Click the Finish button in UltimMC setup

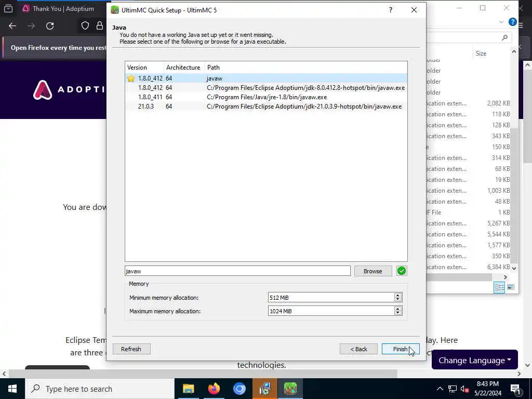point(401,349)
